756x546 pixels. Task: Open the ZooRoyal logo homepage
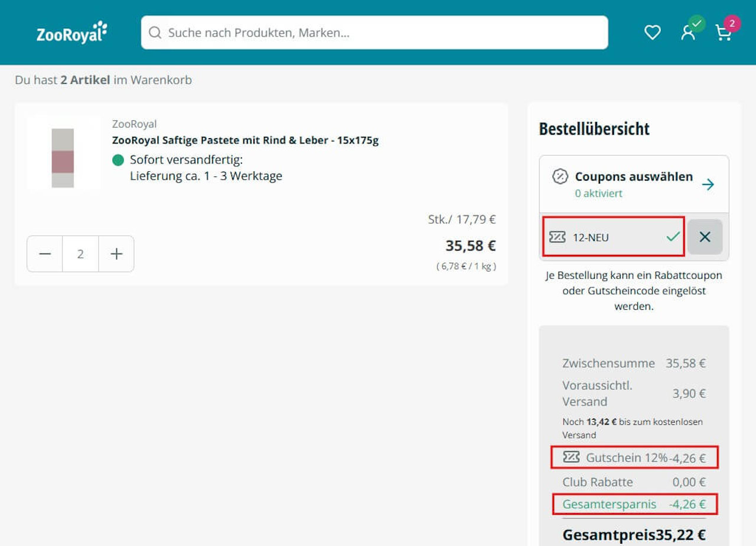coord(71,32)
